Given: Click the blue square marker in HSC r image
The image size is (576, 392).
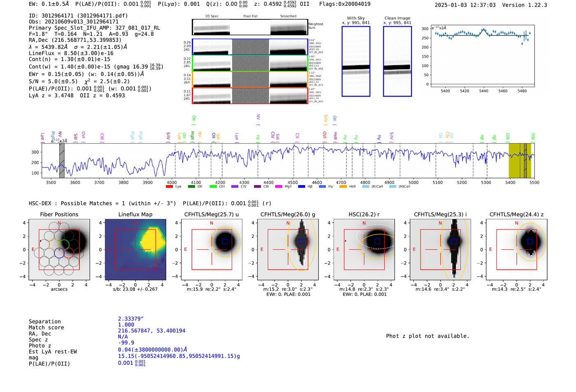Looking at the screenshot, I should (x=377, y=241).
